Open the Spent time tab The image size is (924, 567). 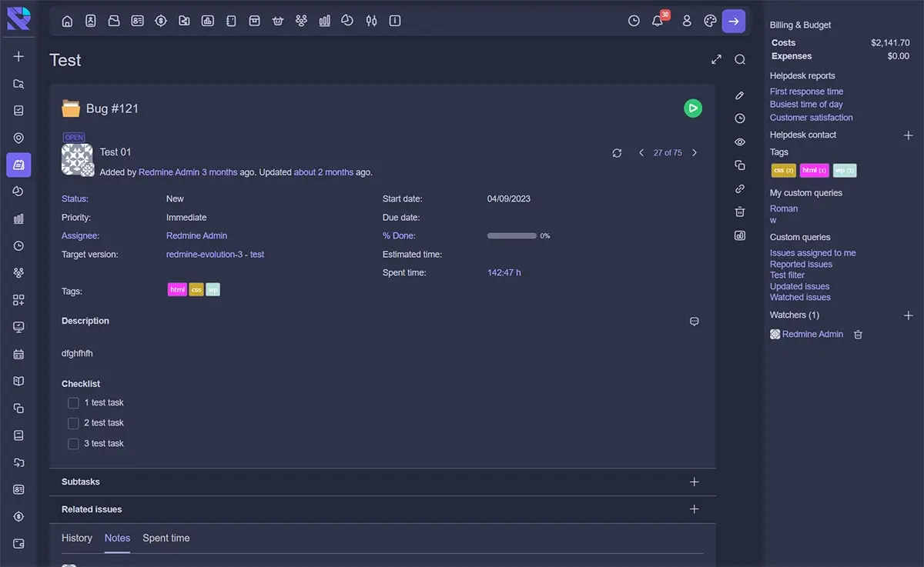point(166,538)
